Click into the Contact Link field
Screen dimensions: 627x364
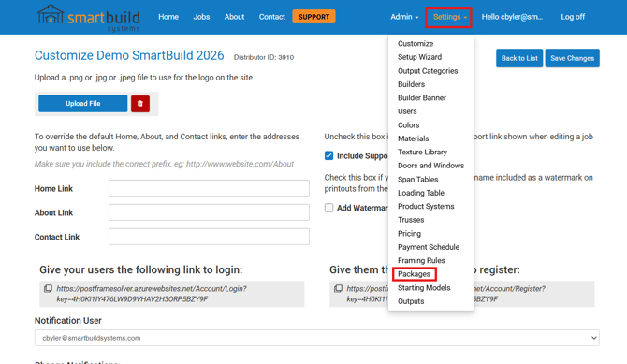(209, 237)
